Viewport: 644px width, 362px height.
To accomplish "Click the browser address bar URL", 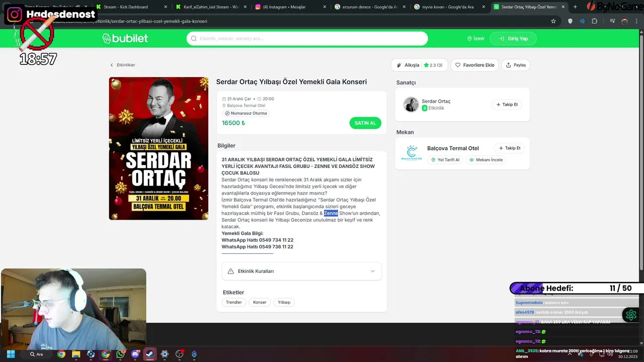I will pyautogui.click(x=302, y=21).
